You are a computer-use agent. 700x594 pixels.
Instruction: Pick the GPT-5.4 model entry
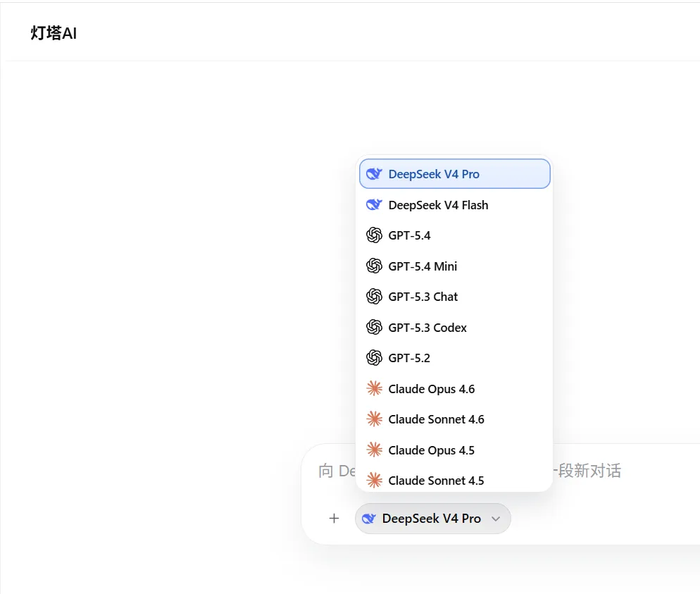pyautogui.click(x=454, y=235)
